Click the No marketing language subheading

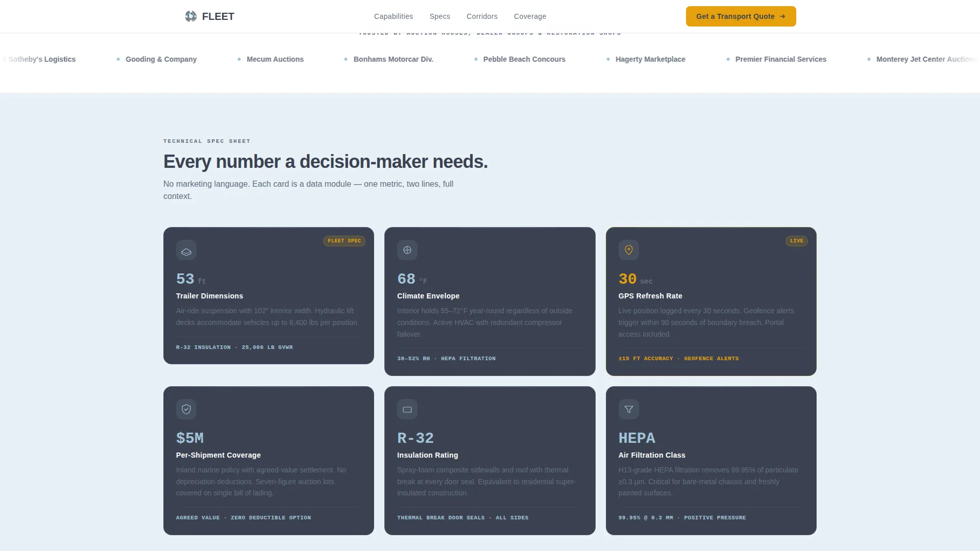pos(308,190)
